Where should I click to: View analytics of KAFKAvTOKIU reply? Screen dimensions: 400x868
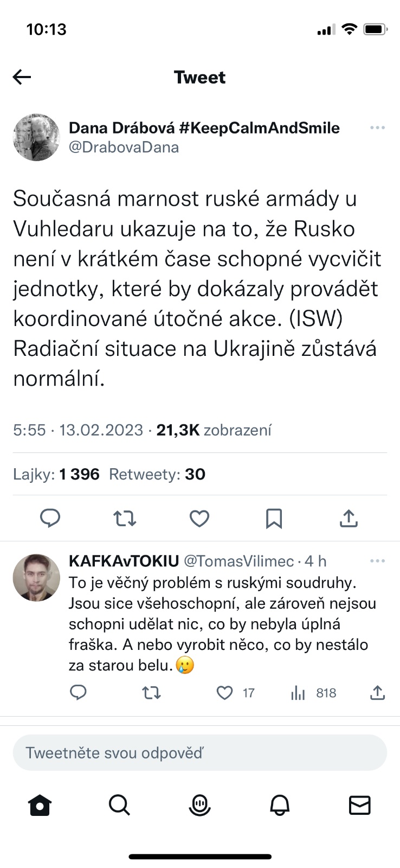click(x=298, y=693)
